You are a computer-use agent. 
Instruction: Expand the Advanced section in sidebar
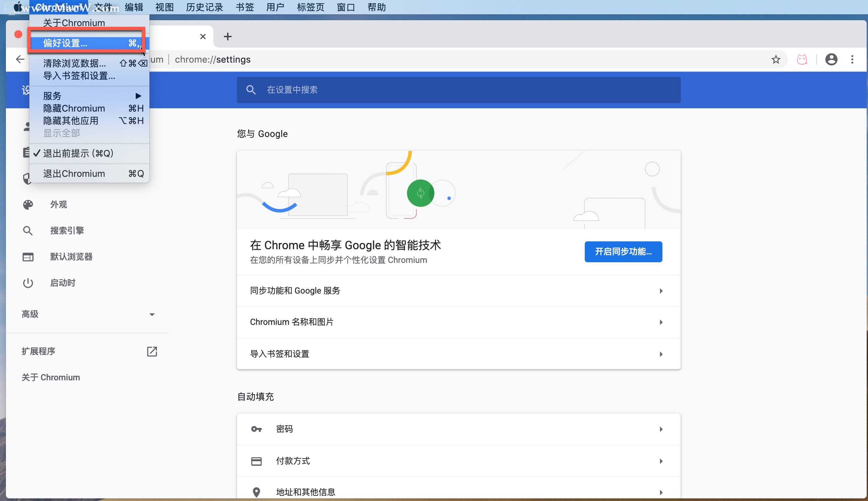[x=152, y=314]
